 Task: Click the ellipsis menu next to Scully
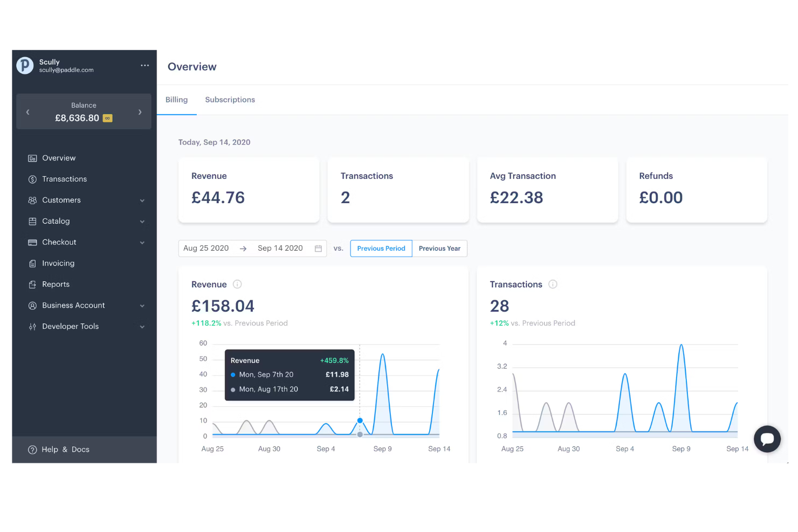(144, 65)
